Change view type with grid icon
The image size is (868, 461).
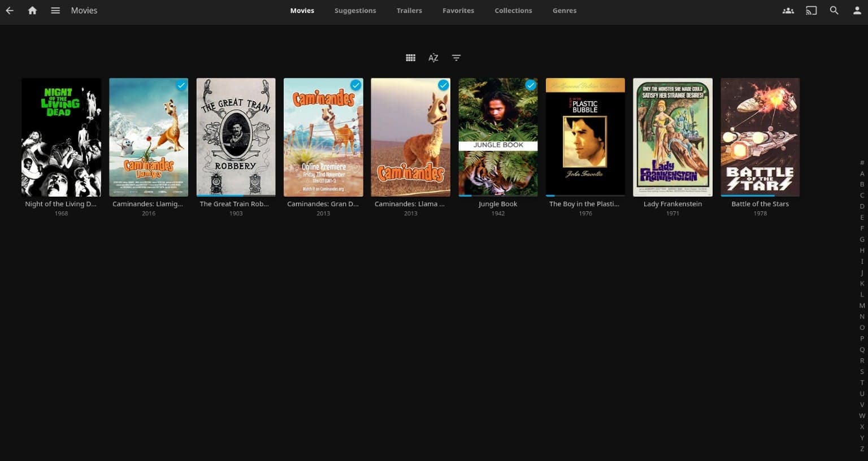click(x=411, y=58)
